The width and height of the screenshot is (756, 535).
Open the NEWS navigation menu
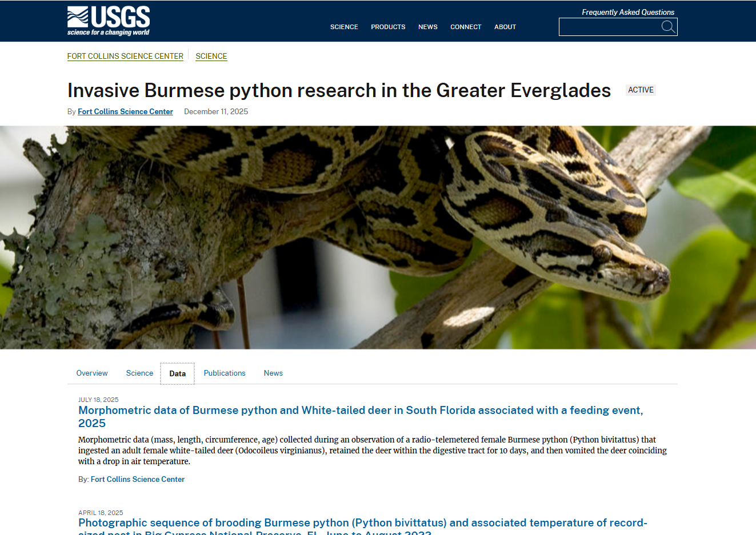coord(427,27)
